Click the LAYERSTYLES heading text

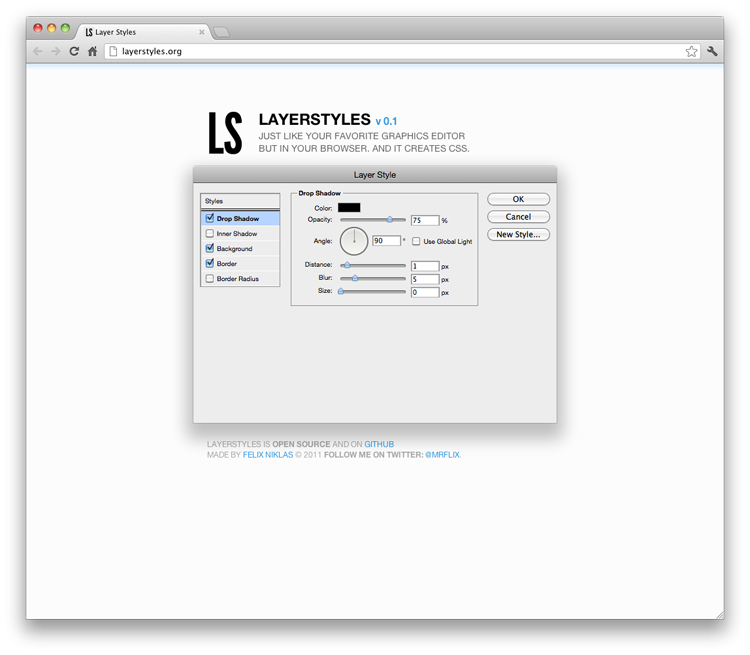coord(315,119)
